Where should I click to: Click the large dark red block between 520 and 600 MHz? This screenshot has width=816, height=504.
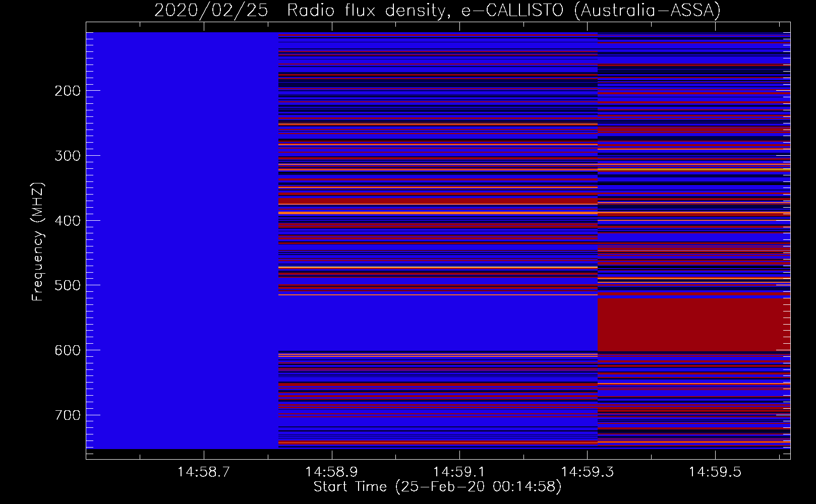[x=694, y=325]
